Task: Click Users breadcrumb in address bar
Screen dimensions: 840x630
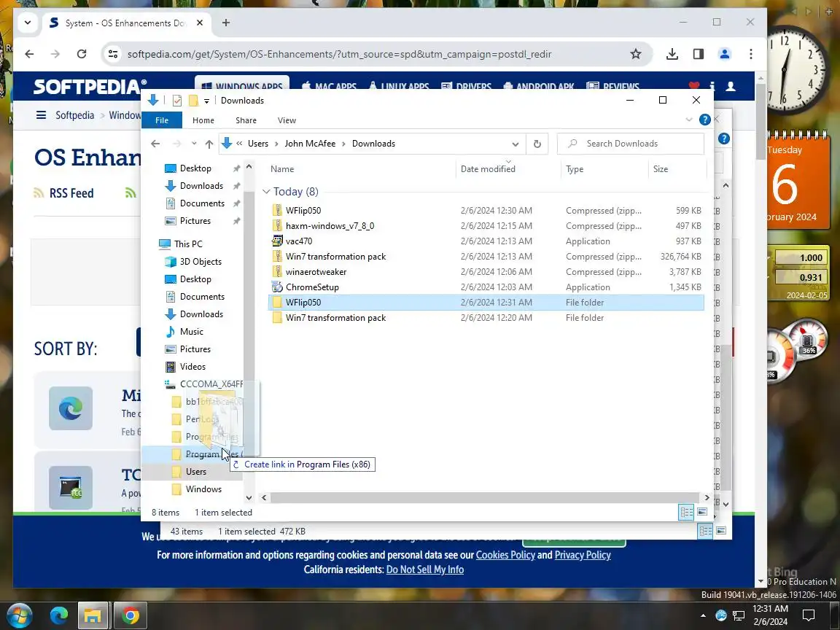Action: point(257,144)
